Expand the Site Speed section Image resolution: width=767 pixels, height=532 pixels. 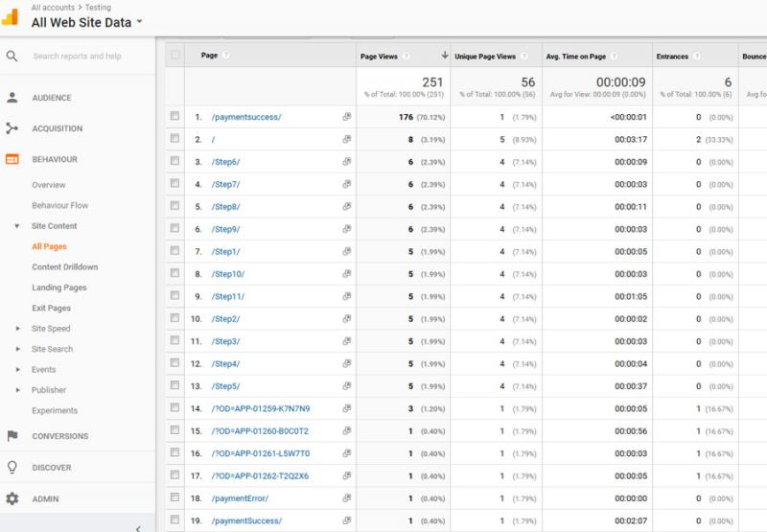(18, 329)
